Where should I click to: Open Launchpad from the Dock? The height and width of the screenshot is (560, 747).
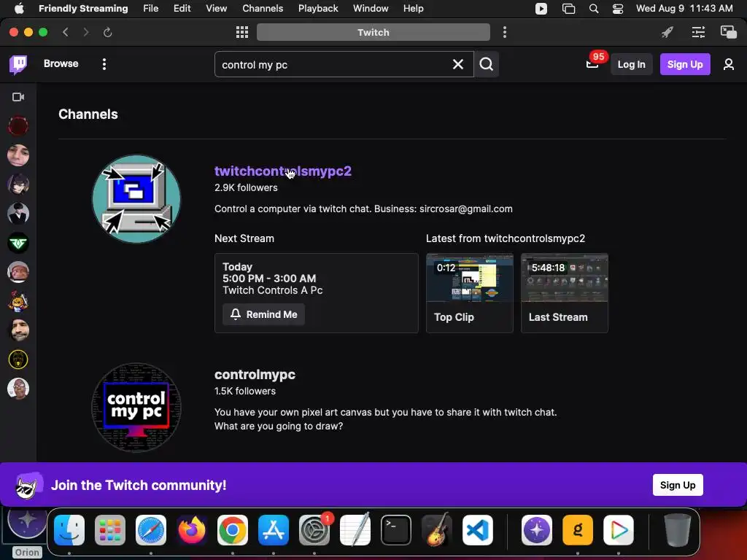pyautogui.click(x=110, y=530)
